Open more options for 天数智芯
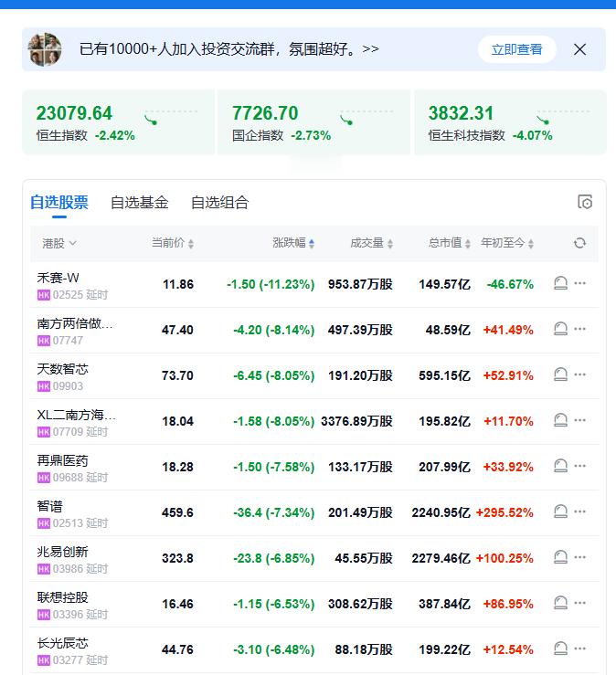616x675 pixels. point(579,374)
